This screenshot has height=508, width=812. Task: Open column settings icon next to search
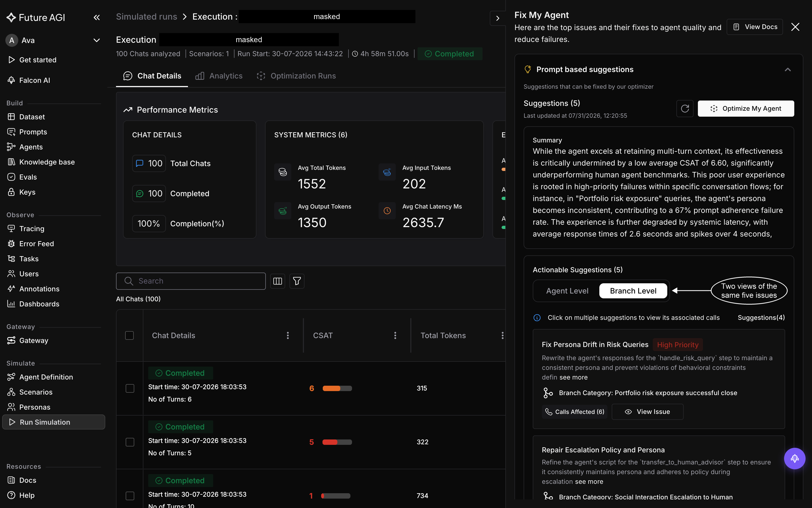(x=277, y=281)
